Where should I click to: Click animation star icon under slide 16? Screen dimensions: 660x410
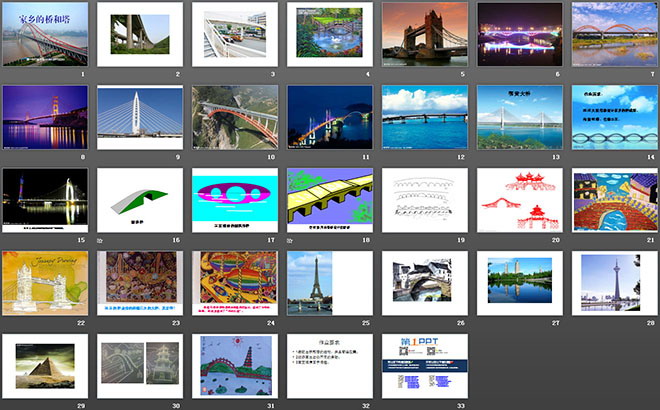[x=100, y=241]
